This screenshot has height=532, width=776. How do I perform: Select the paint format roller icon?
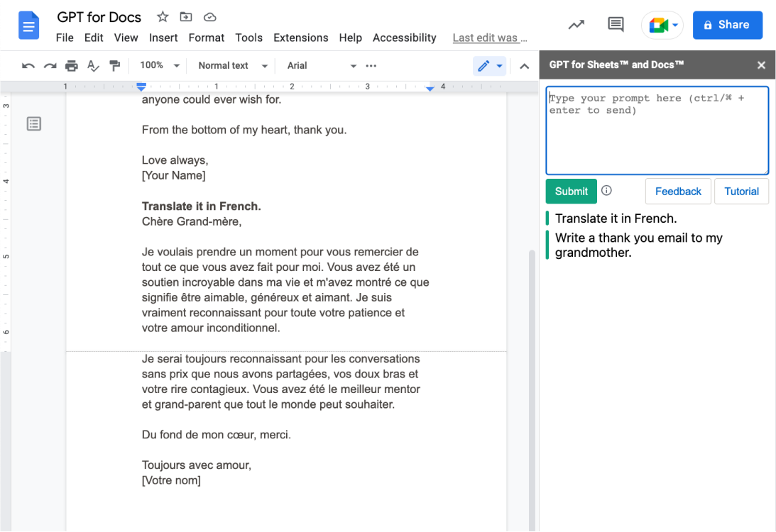click(114, 66)
